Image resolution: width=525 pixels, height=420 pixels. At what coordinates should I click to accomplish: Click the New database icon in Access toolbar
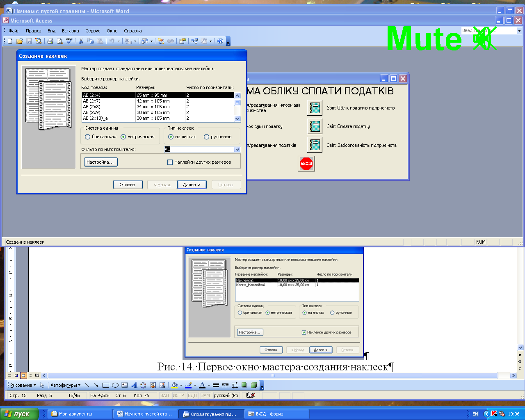pos(10,41)
